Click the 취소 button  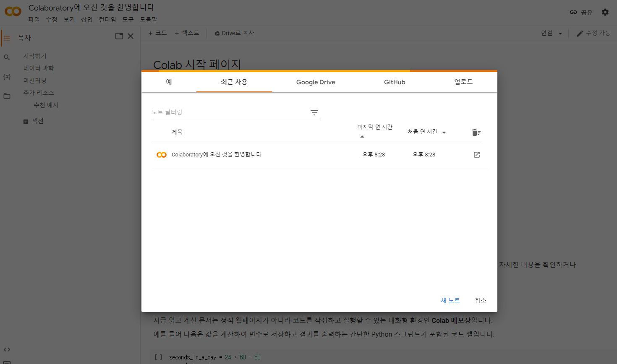click(x=481, y=300)
